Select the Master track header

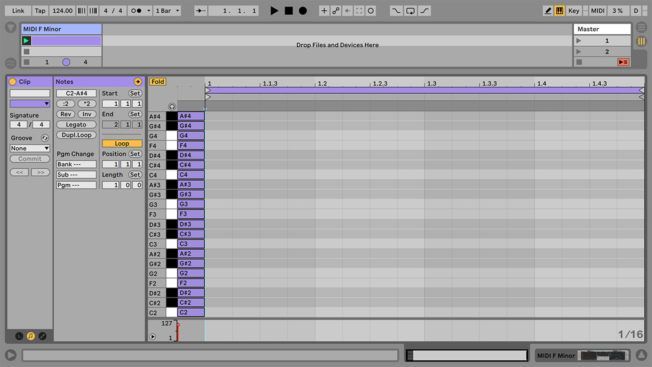(602, 29)
